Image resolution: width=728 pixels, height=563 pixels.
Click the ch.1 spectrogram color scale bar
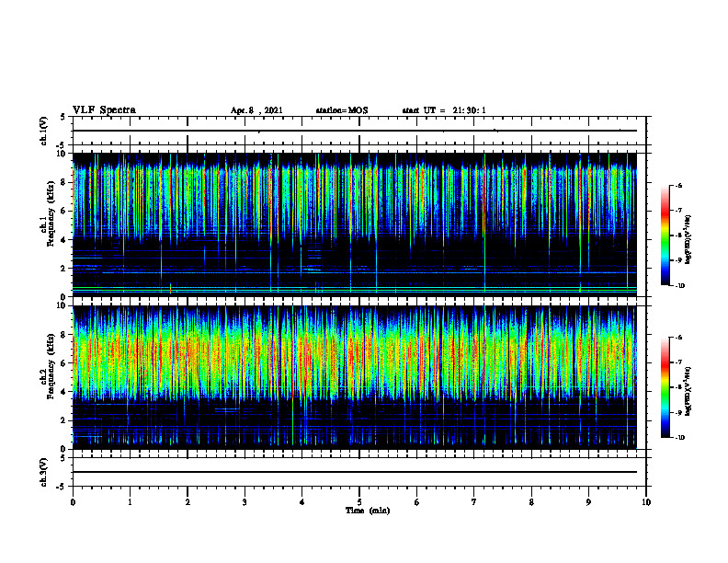click(665, 236)
